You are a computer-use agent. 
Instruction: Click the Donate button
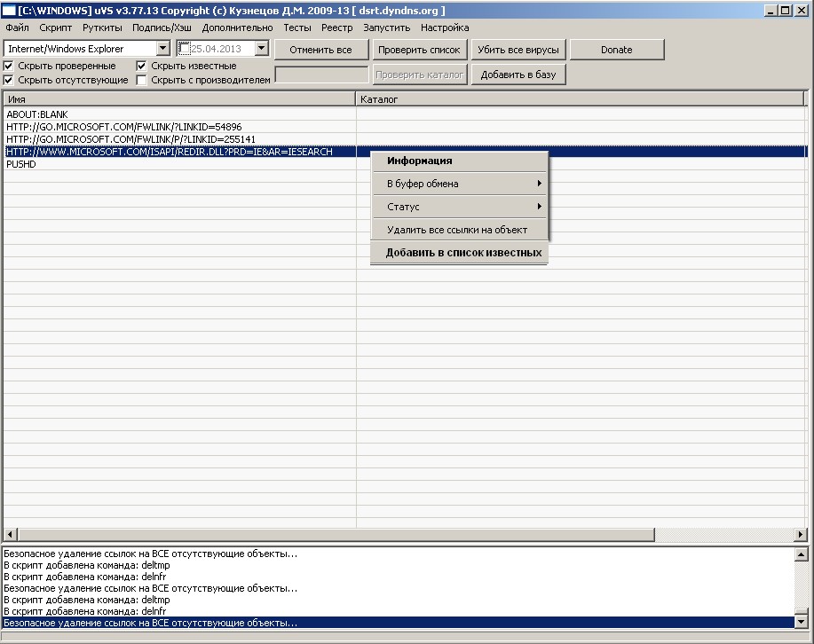[x=617, y=50]
